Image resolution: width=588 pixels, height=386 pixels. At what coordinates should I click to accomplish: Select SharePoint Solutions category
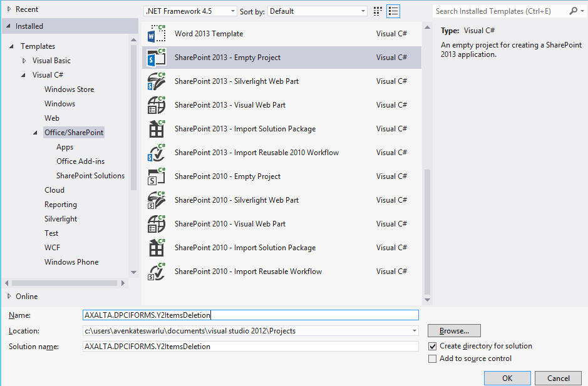pyautogui.click(x=90, y=176)
